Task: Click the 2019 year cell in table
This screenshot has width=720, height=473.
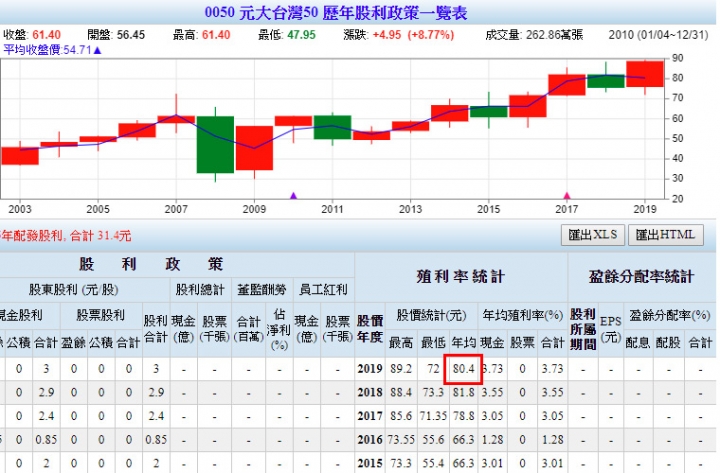Action: tap(370, 369)
